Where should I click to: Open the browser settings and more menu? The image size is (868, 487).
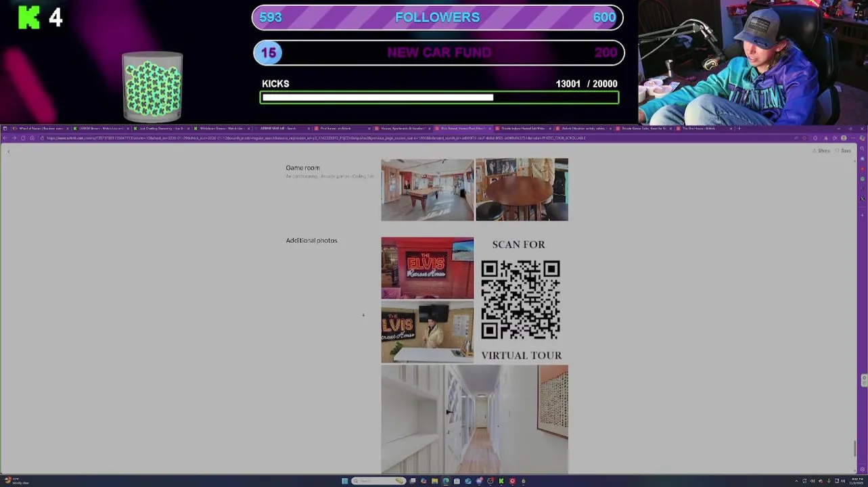point(853,138)
